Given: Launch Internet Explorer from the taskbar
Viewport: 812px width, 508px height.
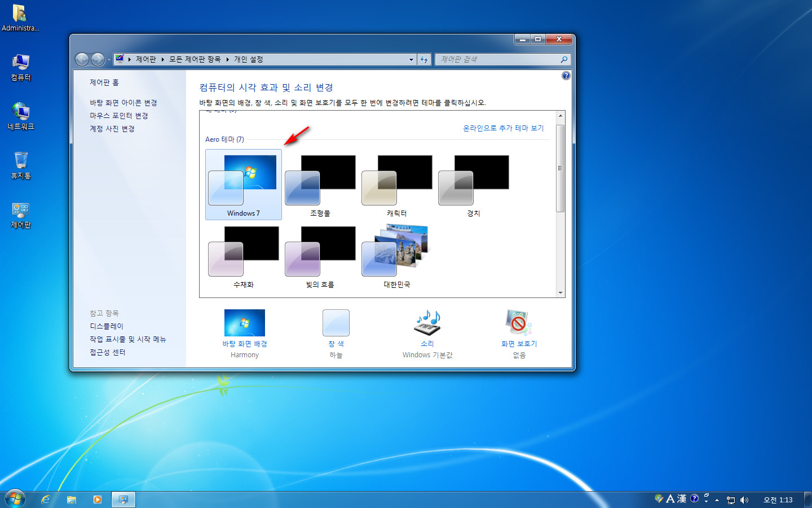Looking at the screenshot, I should [46, 500].
